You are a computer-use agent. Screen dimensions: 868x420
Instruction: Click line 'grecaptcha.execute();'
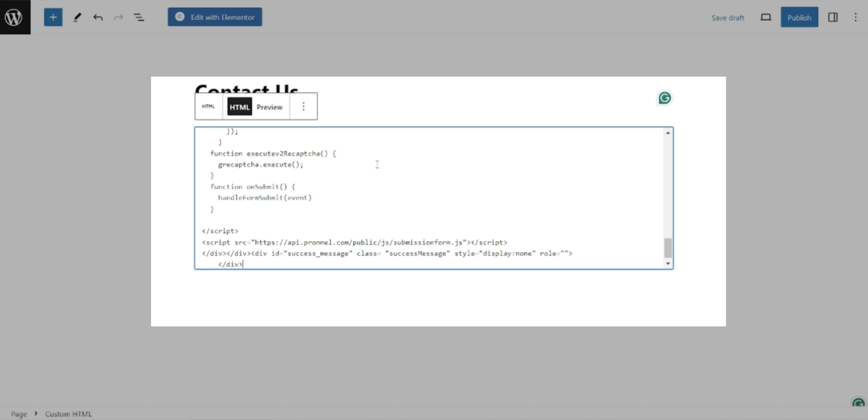[x=261, y=165]
